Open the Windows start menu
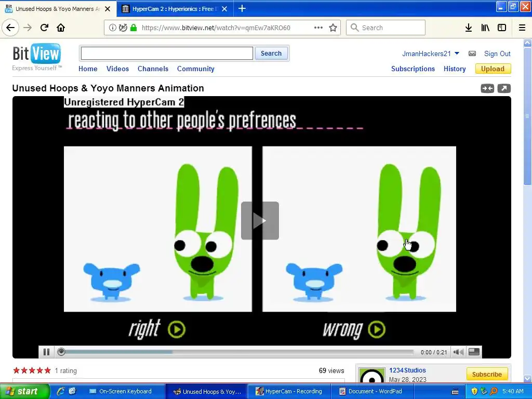The width and height of the screenshot is (532, 399). click(x=24, y=392)
